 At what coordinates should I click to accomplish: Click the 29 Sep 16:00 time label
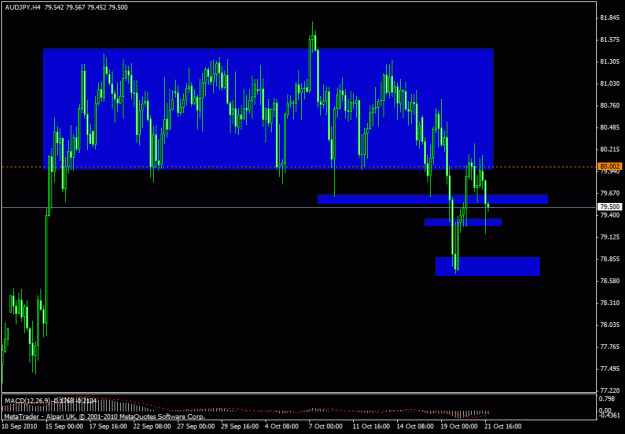pyautogui.click(x=240, y=426)
